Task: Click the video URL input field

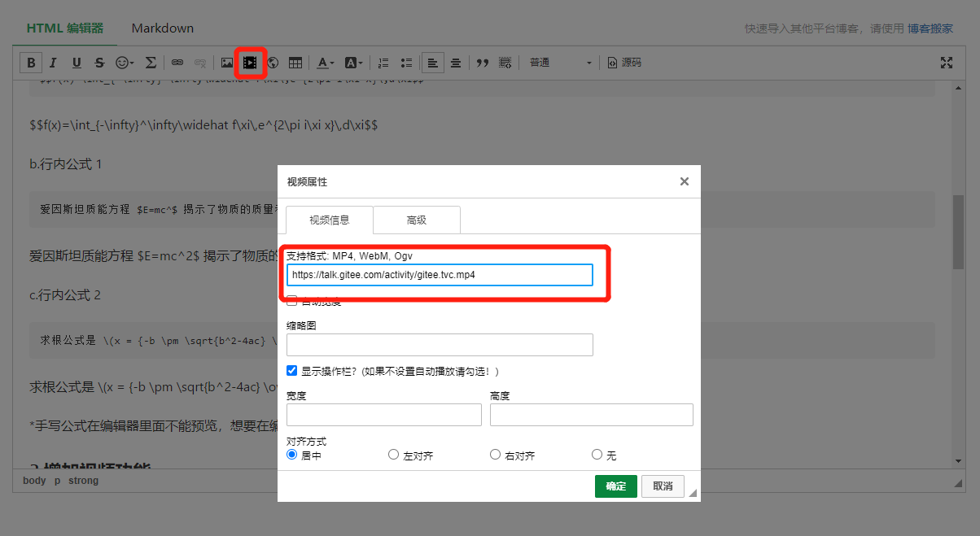Action: 440,275
